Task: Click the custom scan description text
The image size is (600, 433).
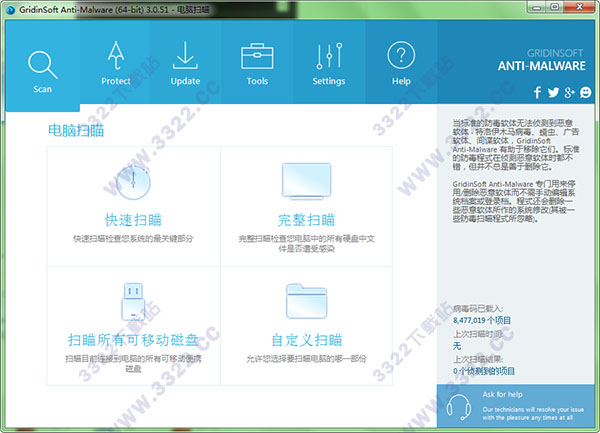Action: coord(306,359)
